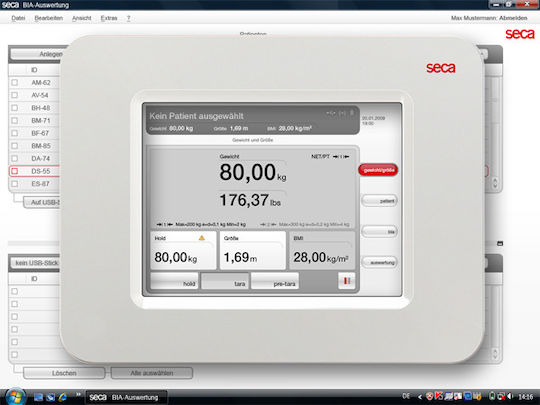Open the Bearbeiten menu
Screen dimensions: 540x405
coord(49,18)
